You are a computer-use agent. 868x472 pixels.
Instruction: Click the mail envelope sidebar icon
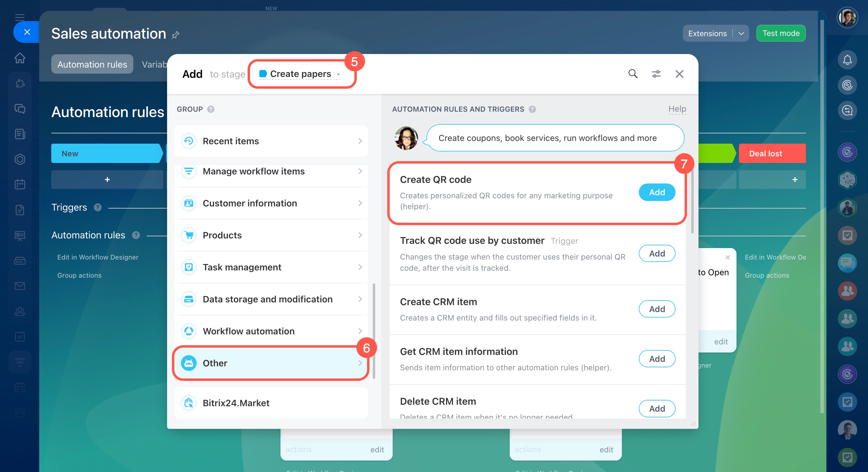[20, 286]
